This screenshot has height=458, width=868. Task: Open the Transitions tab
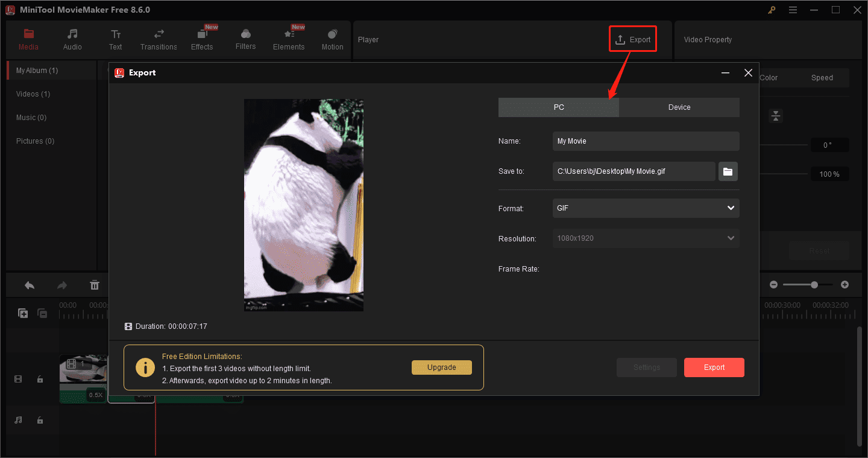coord(159,40)
